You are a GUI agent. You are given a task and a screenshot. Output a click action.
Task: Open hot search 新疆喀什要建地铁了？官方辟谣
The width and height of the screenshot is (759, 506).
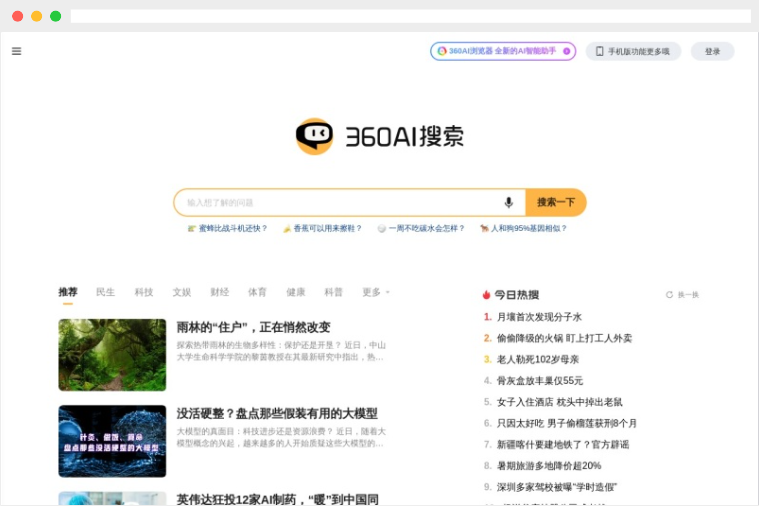(563, 445)
